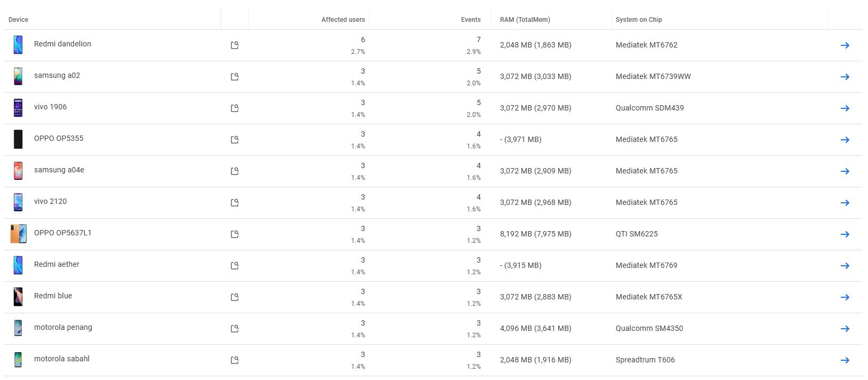Open catalog icon for Redmi aether
This screenshot has width=868, height=380.
[x=235, y=266]
